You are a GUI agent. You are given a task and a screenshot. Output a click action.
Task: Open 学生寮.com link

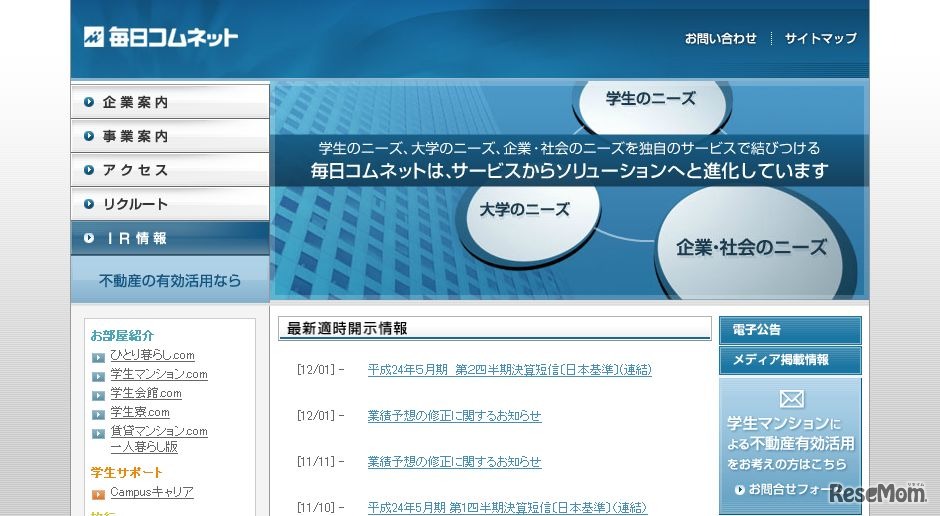point(140,413)
